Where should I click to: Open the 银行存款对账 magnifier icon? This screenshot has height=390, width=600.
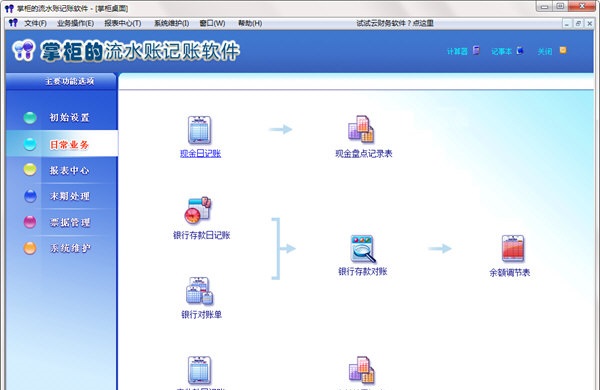(x=362, y=249)
